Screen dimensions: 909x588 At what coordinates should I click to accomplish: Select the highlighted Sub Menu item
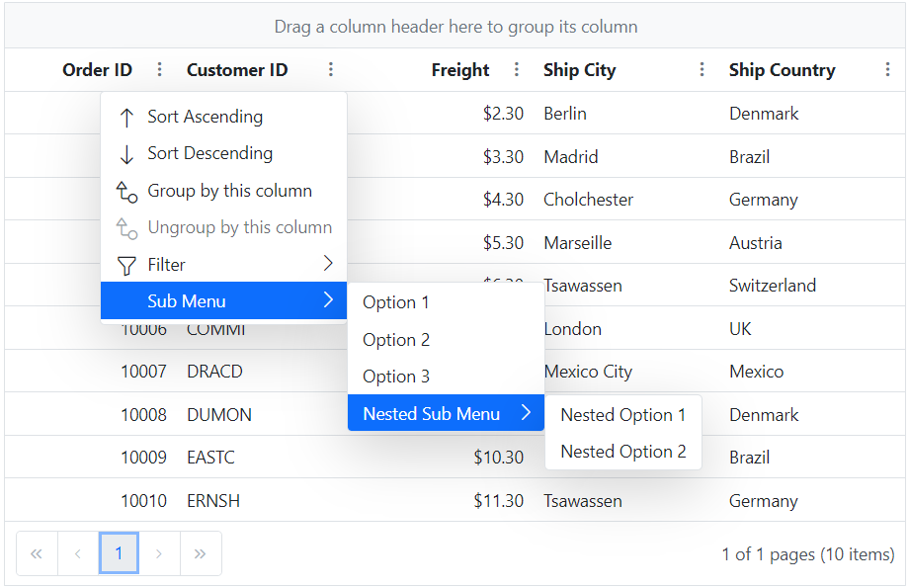click(x=223, y=300)
